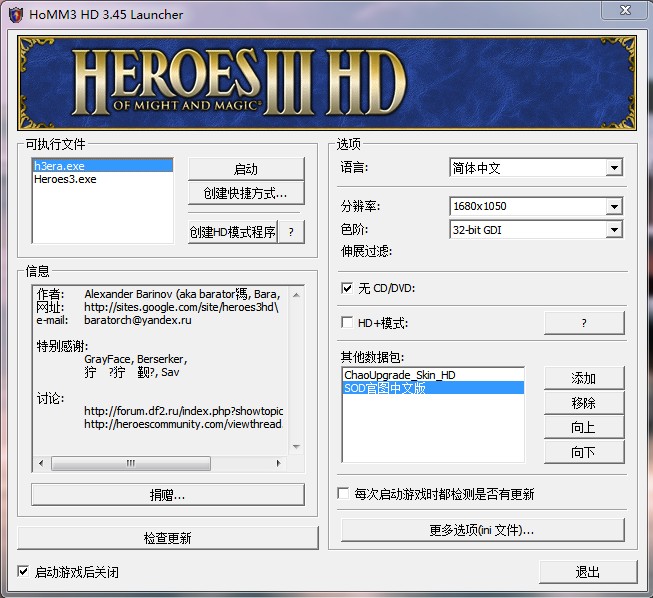Click the 捐赠... donate button
The image size is (653, 598).
tap(168, 495)
